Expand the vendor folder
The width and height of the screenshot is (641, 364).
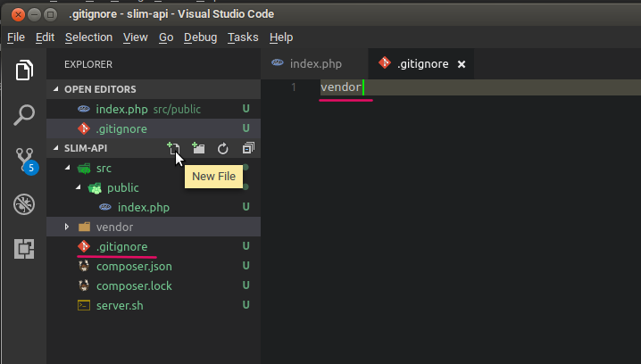coord(67,227)
